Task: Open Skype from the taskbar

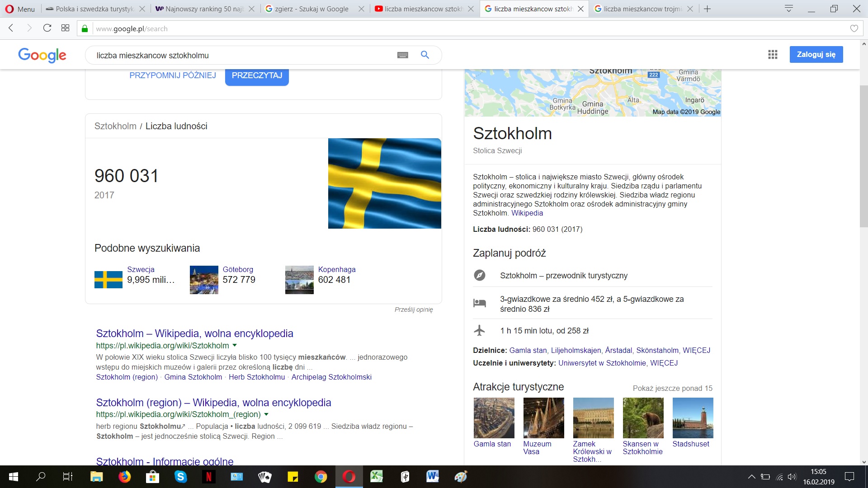Action: [x=181, y=477]
